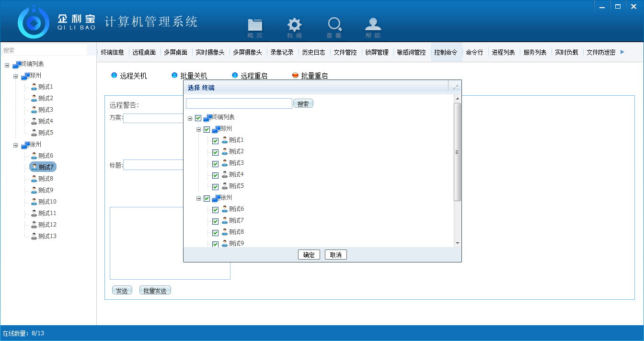
Task: Click the dialog's terminal search input field
Action: click(239, 103)
